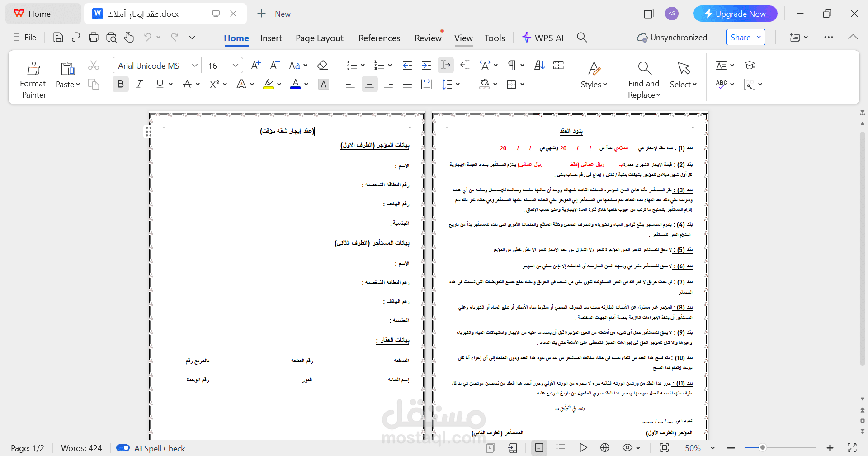Click the Print icon
The width and height of the screenshot is (868, 456).
click(94, 38)
